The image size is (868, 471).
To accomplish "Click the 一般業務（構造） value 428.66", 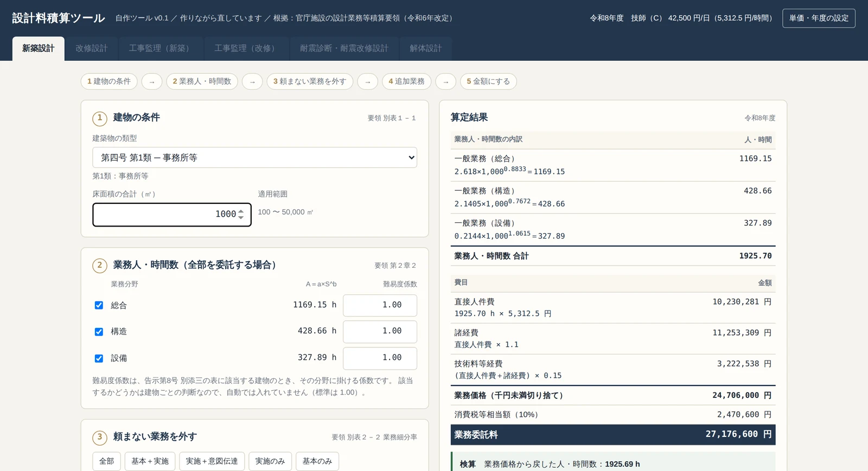I will (757, 191).
